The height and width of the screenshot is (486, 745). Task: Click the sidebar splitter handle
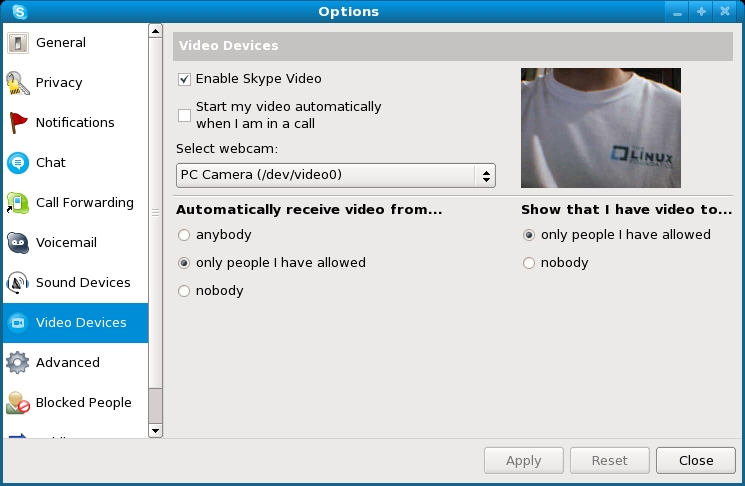155,213
